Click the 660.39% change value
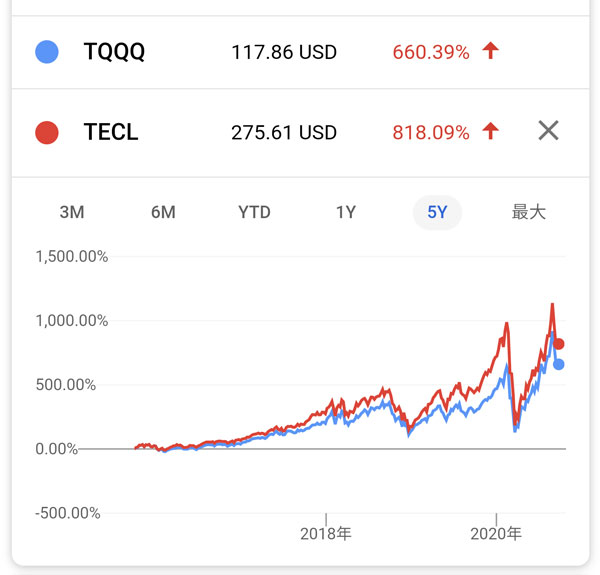 tap(431, 51)
